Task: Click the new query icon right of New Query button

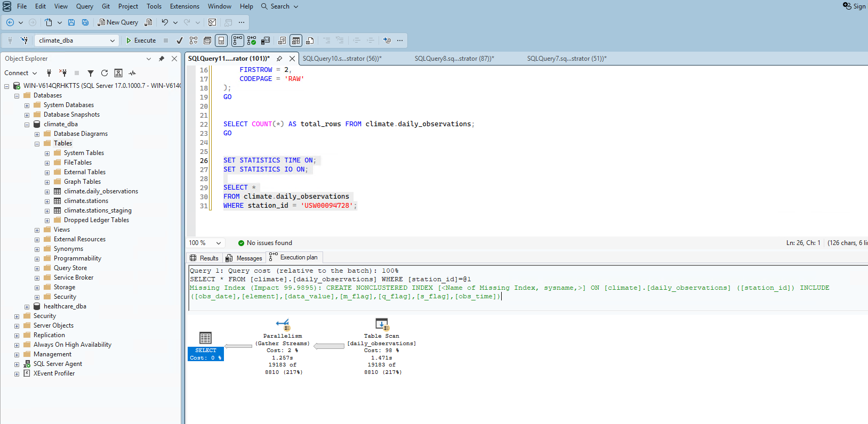Action: point(149,22)
